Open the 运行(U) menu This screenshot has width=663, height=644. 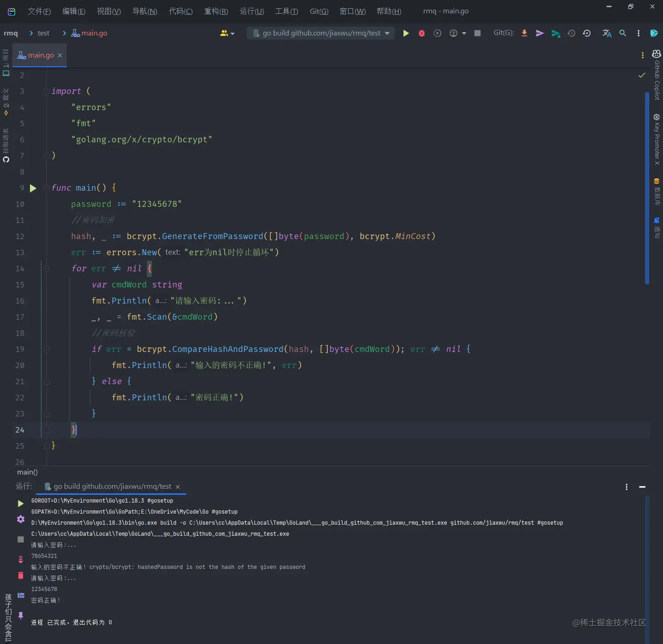[252, 11]
